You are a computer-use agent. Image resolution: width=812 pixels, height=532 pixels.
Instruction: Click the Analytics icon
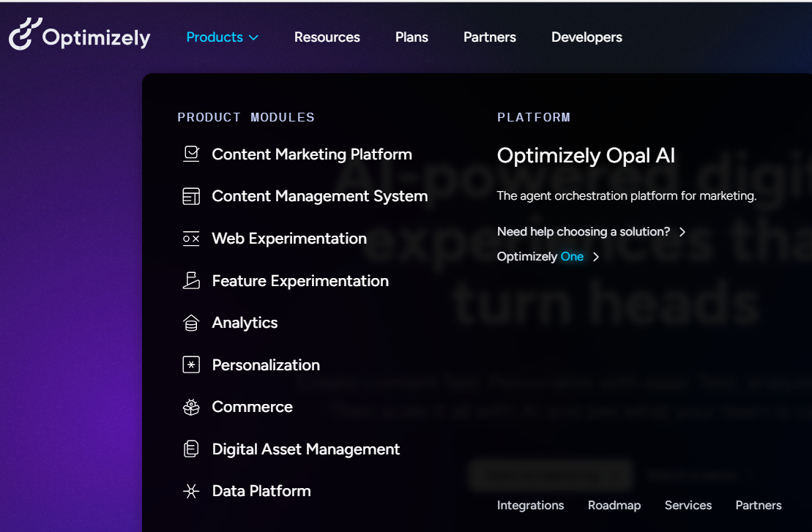point(191,323)
